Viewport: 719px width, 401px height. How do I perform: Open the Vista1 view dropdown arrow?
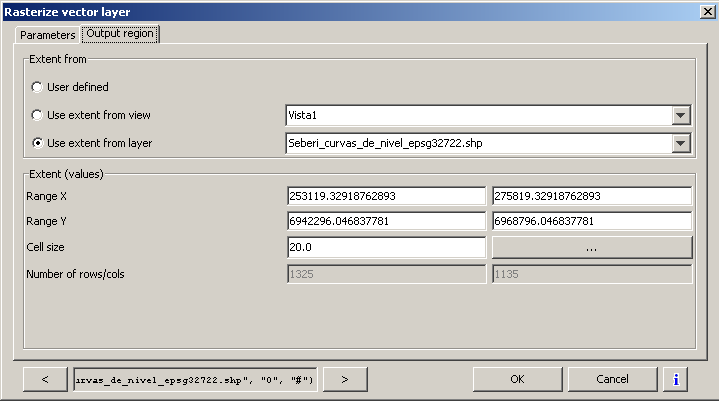click(x=681, y=115)
